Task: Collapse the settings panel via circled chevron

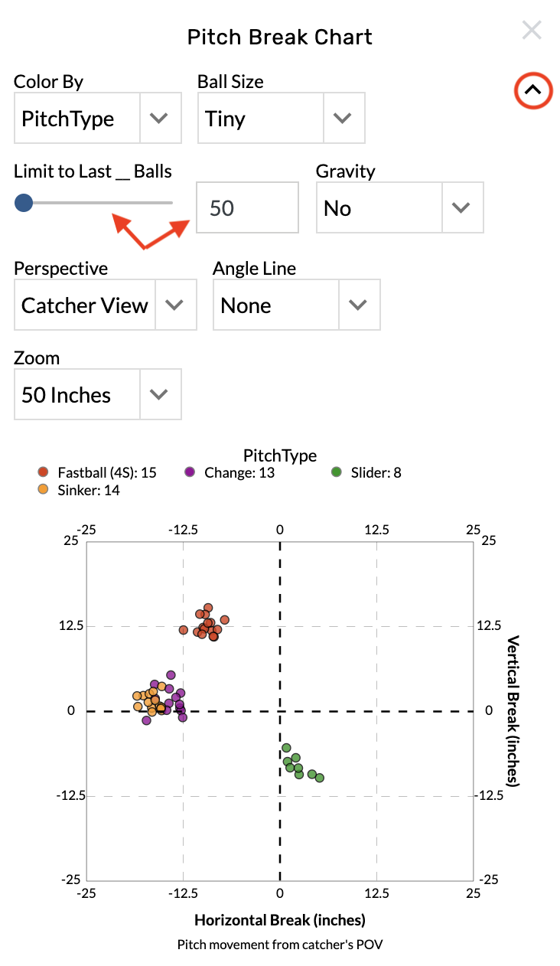Action: point(532,90)
